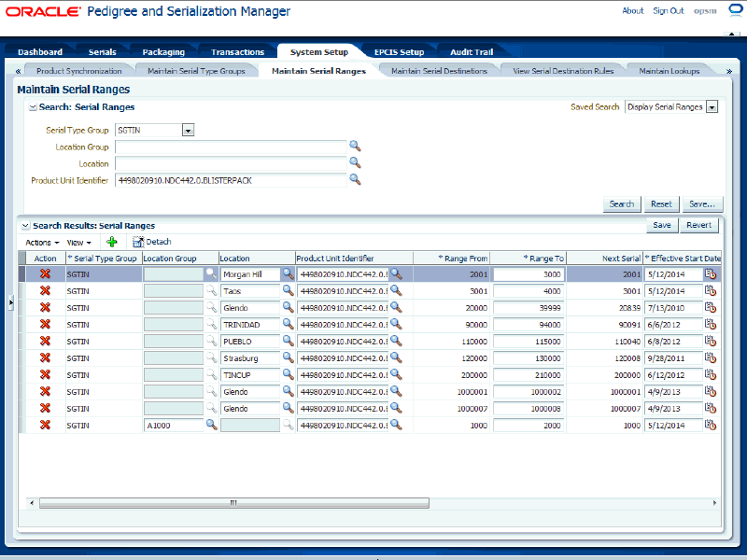Open location group lookup beside A1000
Screen dimensions: 747x560
coord(212,425)
